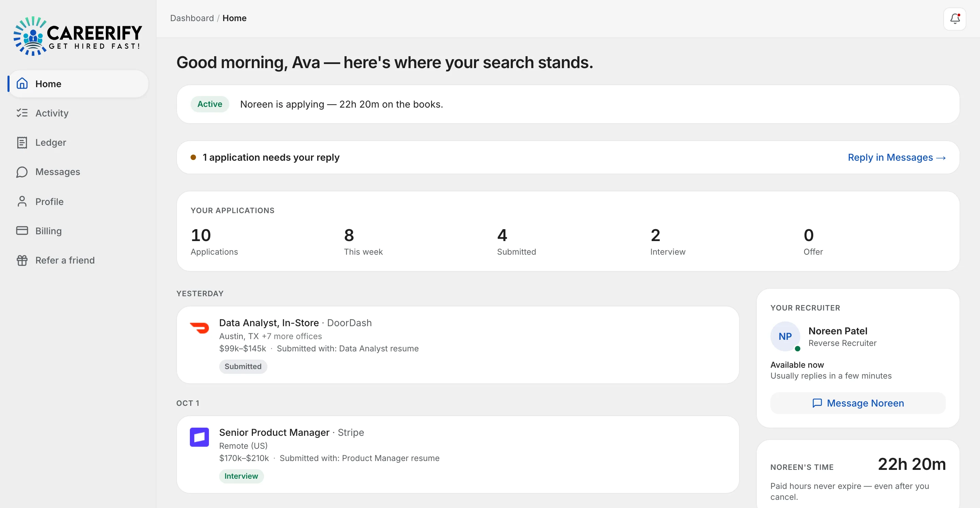Click the '22h 20m' Noreen's time value
980x508 pixels.
tap(912, 464)
